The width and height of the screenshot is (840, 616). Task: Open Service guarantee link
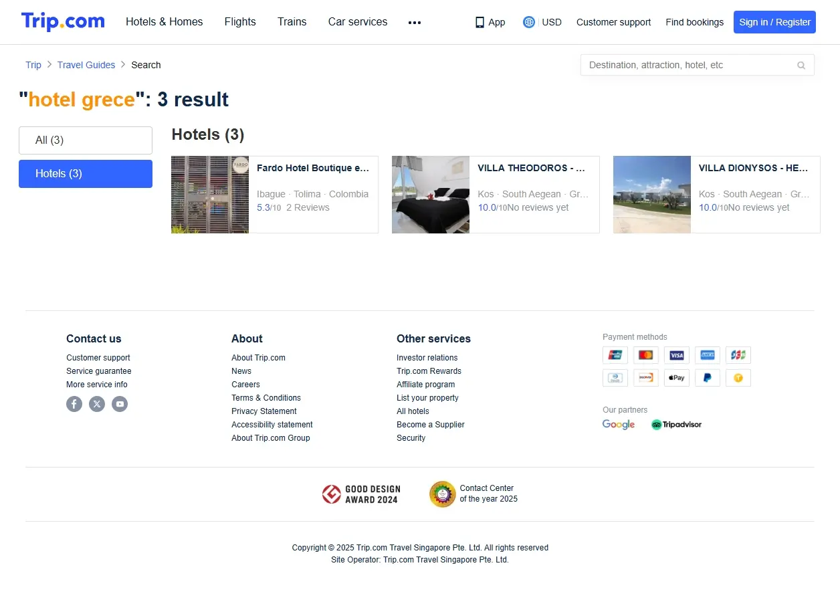coord(99,371)
